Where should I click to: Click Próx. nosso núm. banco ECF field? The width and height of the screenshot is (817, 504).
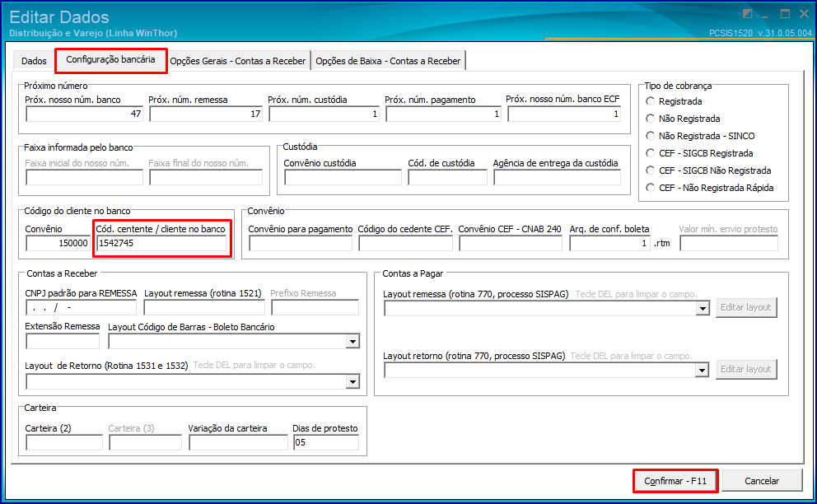coord(564,114)
